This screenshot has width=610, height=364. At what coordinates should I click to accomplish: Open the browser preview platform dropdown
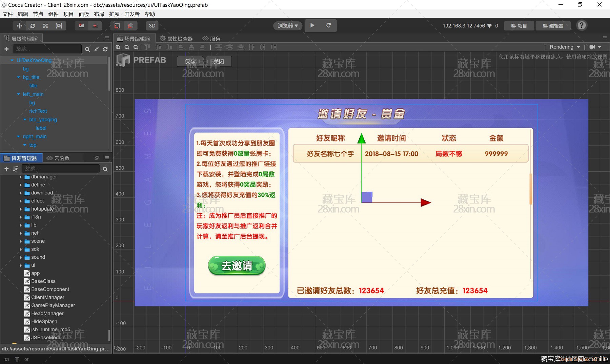coord(288,26)
